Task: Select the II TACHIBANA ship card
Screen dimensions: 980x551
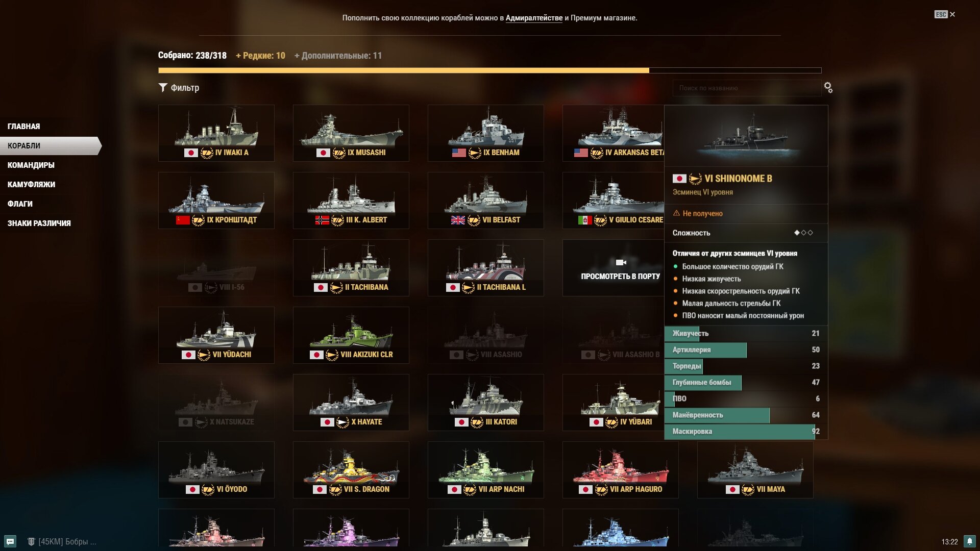Action: pos(351,268)
